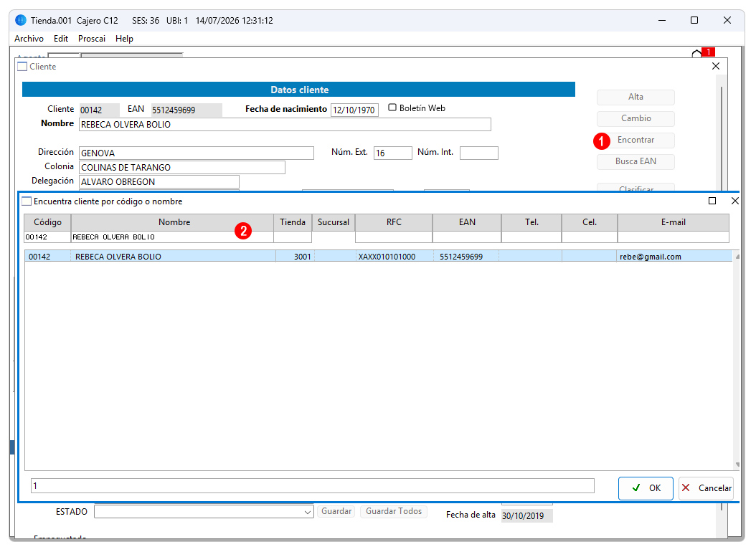The width and height of the screenshot is (756, 552).
Task: Click the RFC column header
Action: (x=394, y=222)
